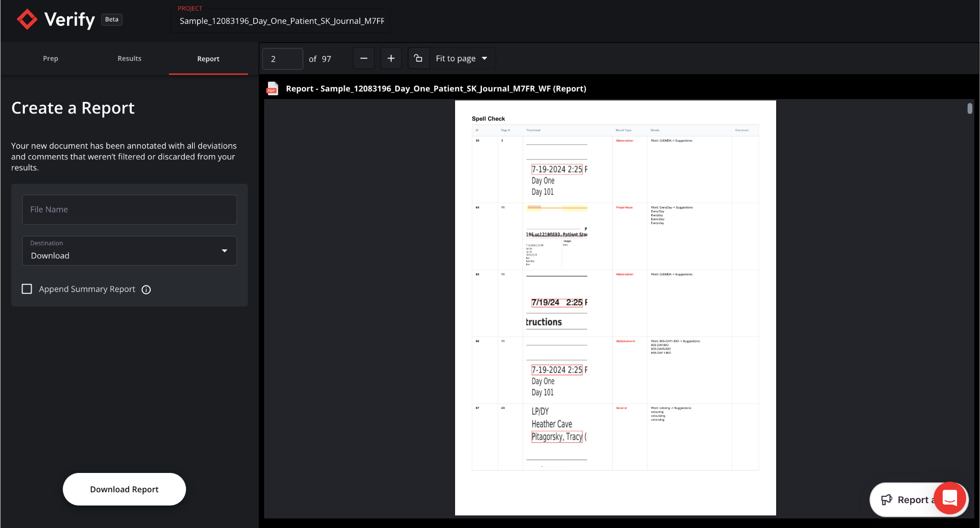Screen dimensions: 980x528
Task: Click the 7-19-2024 thumbnail in row 59
Action: tap(557, 169)
